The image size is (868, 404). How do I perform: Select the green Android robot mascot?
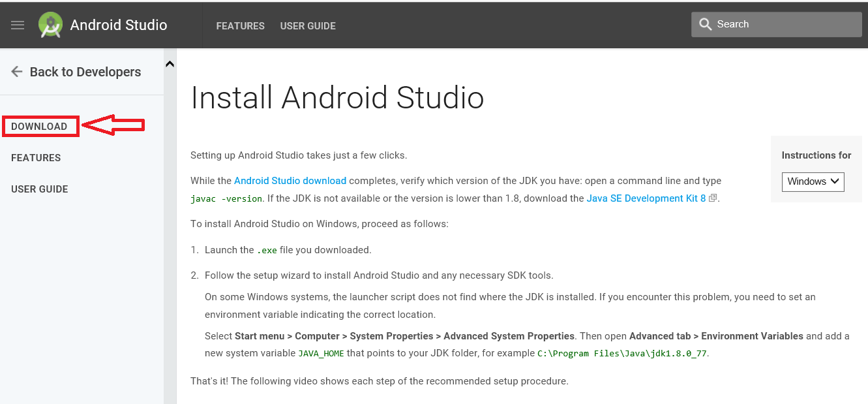point(50,25)
